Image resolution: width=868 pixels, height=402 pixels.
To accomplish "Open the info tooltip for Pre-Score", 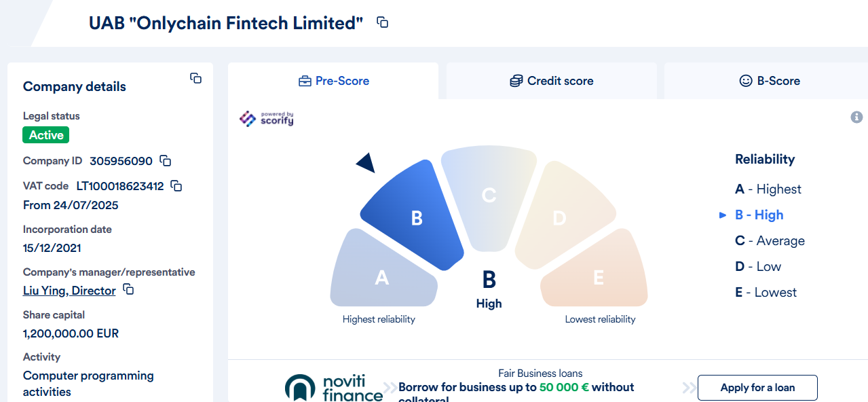I will coord(856,116).
